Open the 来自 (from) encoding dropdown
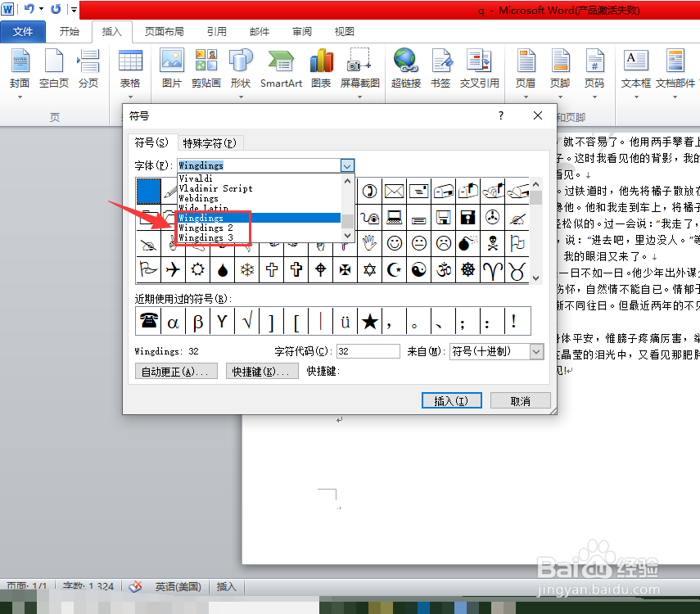 pyautogui.click(x=536, y=352)
